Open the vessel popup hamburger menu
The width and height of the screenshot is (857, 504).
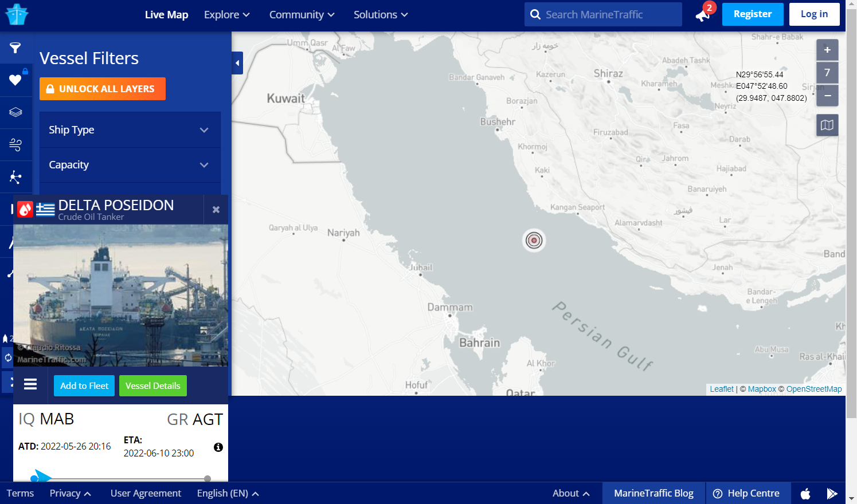[30, 384]
